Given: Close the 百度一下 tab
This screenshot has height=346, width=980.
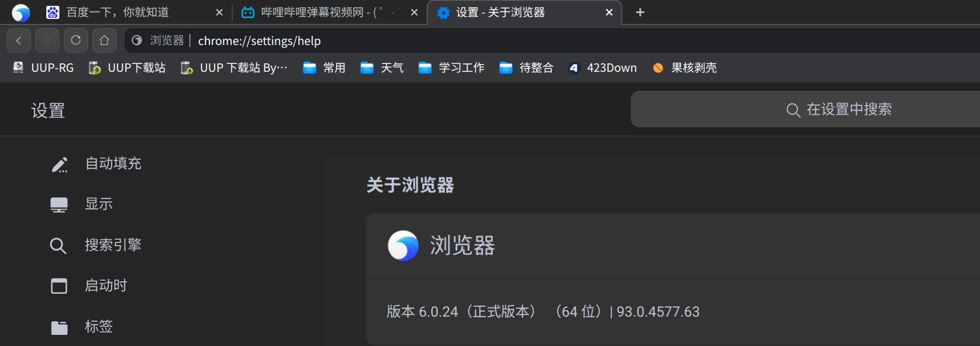Looking at the screenshot, I should [x=219, y=12].
